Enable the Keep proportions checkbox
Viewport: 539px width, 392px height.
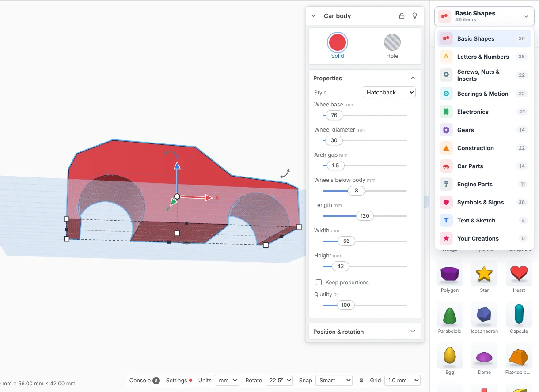click(319, 283)
